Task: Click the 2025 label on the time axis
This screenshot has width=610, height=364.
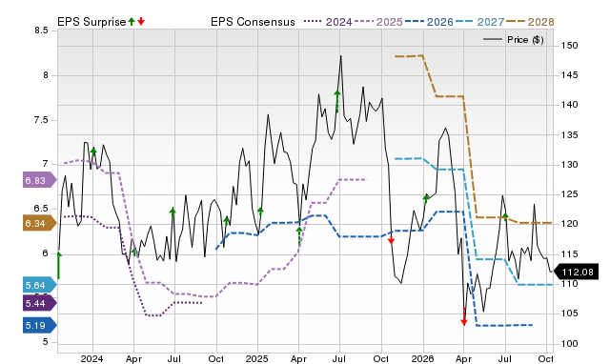Action: [256, 358]
